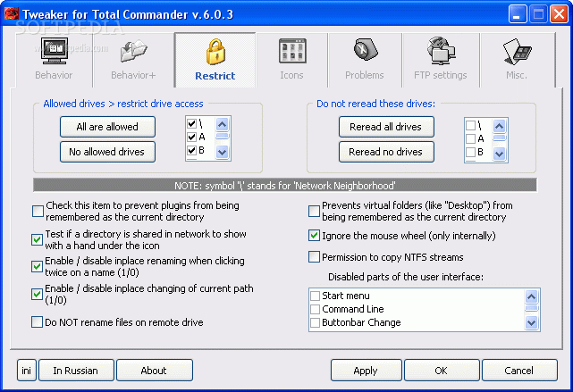Check '\' in do not reread list
The height and width of the screenshot is (392, 573).
[x=470, y=126]
